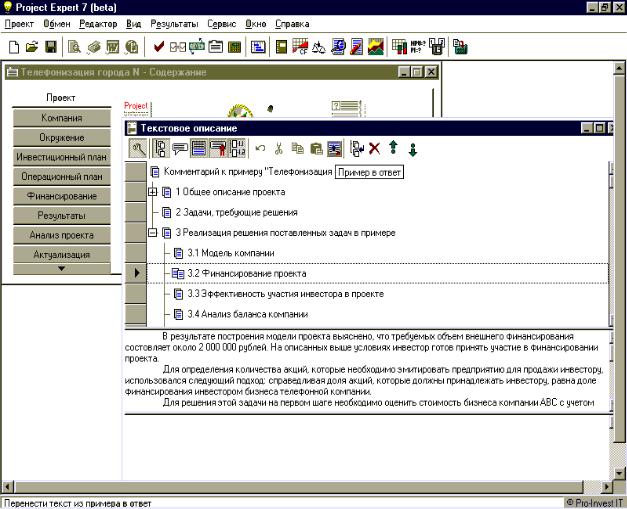Open the Редактор menu
The width and height of the screenshot is (627, 509).
(98, 24)
